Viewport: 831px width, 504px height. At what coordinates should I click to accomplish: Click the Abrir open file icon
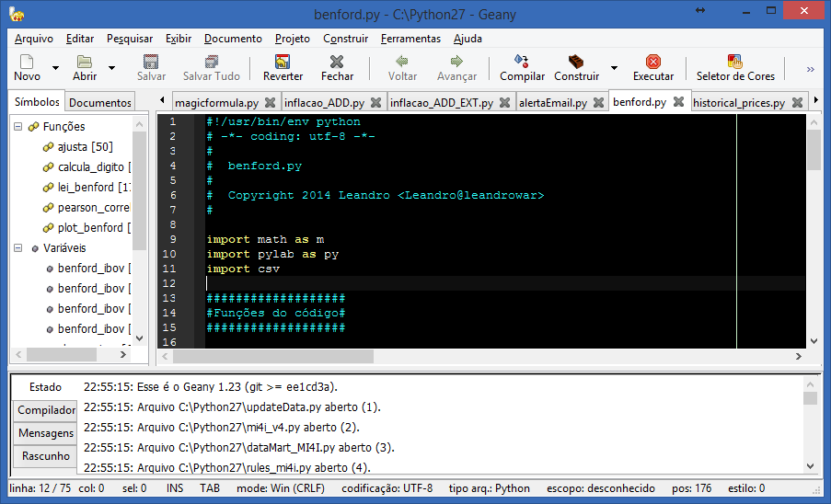pos(85,62)
